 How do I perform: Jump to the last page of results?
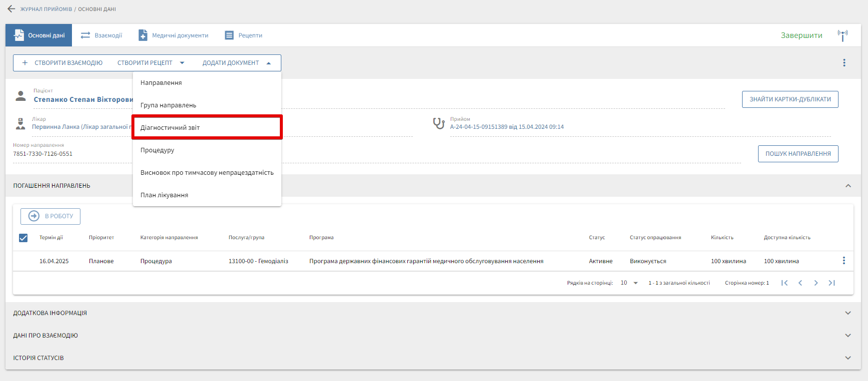pyautogui.click(x=832, y=283)
